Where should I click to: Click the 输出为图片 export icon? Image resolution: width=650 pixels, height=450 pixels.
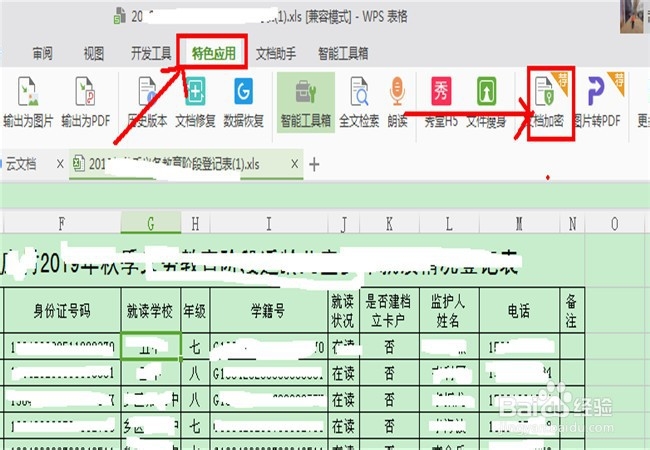coord(28,91)
